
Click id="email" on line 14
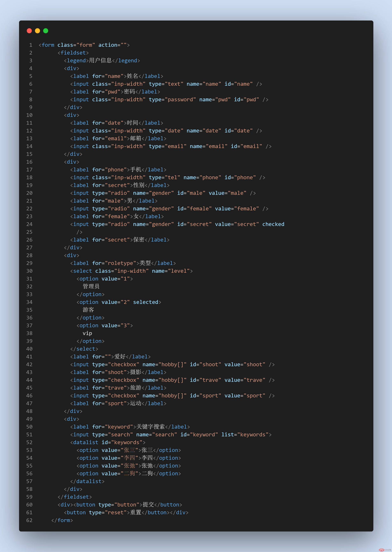pos(246,146)
